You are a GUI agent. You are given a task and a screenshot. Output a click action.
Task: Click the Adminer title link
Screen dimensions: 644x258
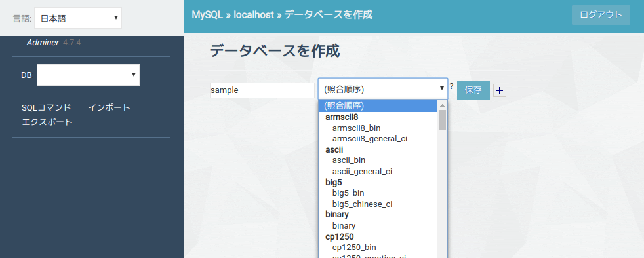tap(43, 43)
